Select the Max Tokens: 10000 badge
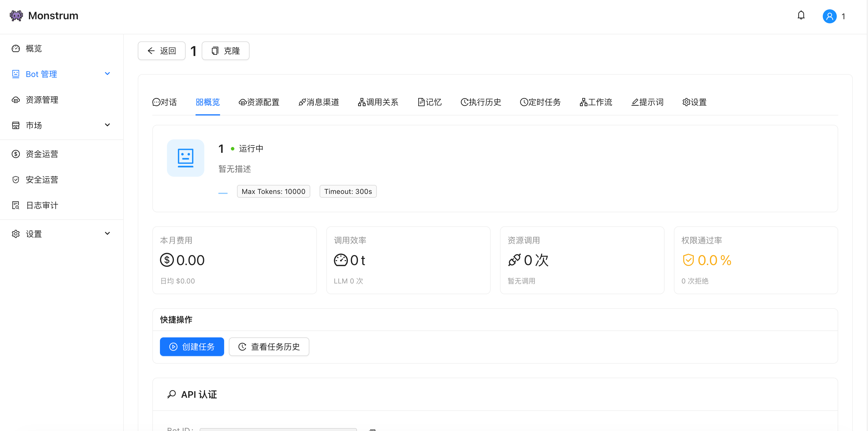868x431 pixels. (x=273, y=191)
